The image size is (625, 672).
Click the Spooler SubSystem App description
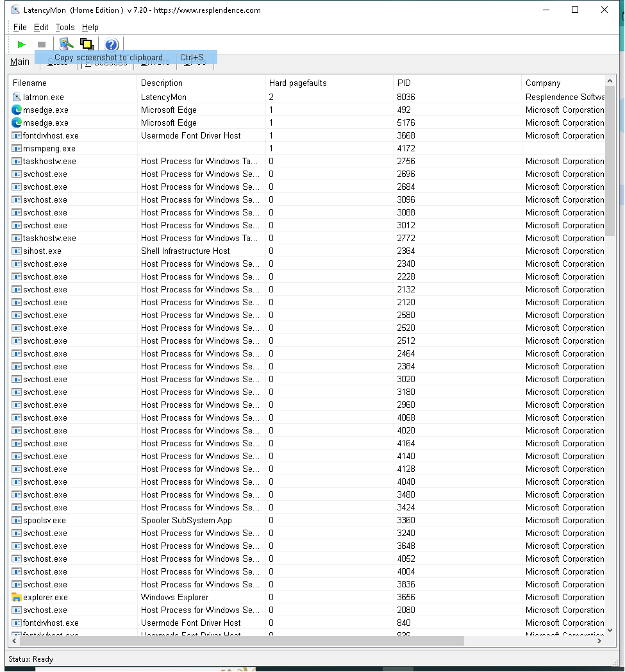tap(186, 520)
